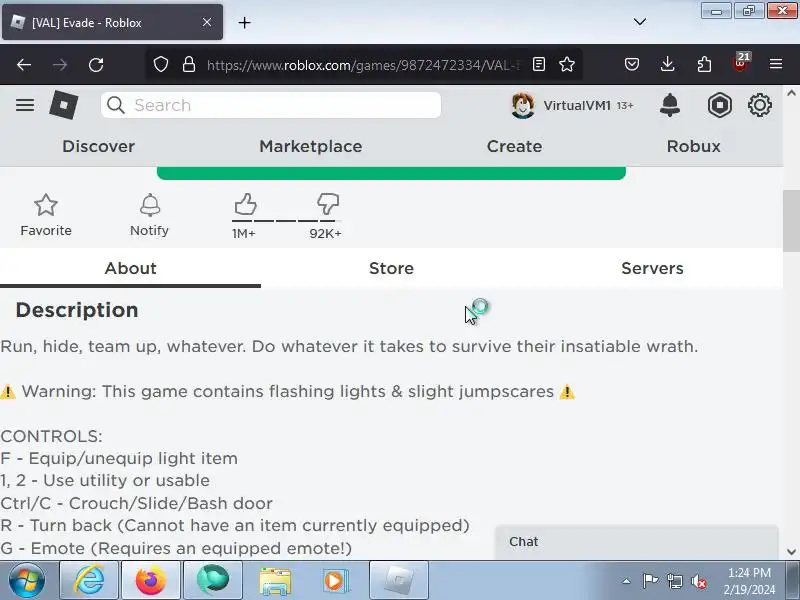Open the extensions puzzle icon
Screen dimensions: 800x600
[704, 64]
